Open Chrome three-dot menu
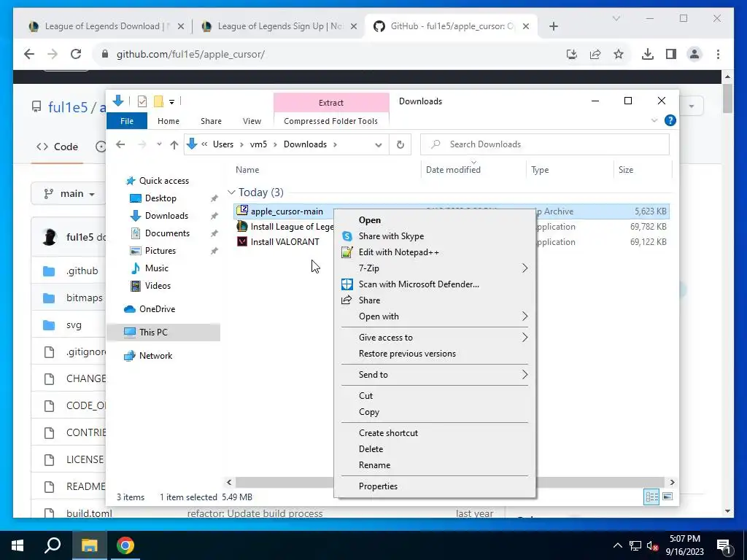The height and width of the screenshot is (560, 747). tap(718, 54)
